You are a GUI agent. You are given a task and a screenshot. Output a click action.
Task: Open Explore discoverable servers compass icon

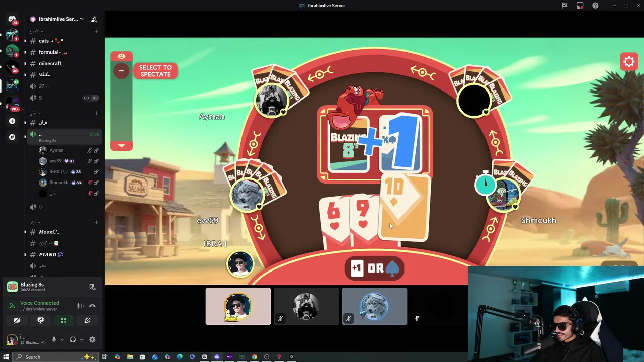pos(12,137)
